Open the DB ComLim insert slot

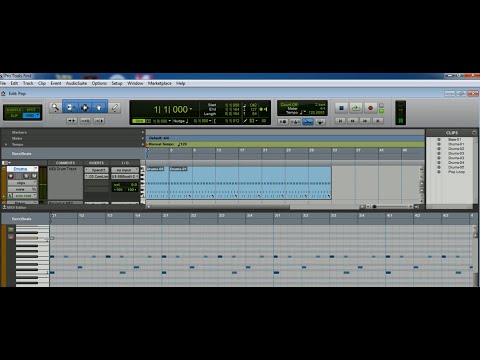(x=96, y=176)
